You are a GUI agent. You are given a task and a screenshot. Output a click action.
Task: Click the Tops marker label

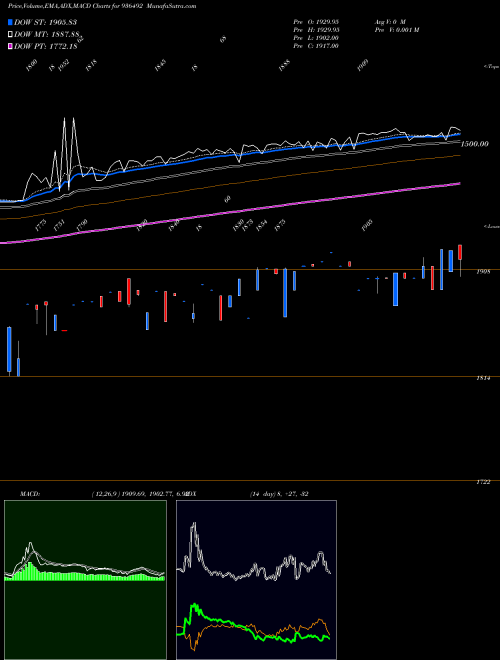pos(491,67)
